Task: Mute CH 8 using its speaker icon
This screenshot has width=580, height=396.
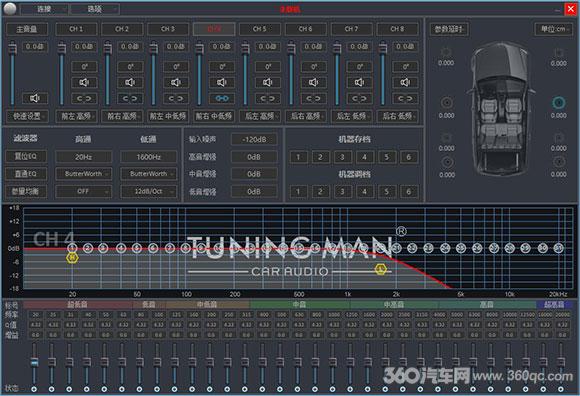Action: click(x=405, y=82)
